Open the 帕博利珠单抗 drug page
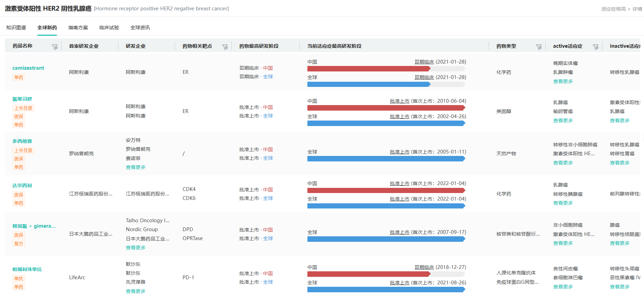 coord(27,269)
